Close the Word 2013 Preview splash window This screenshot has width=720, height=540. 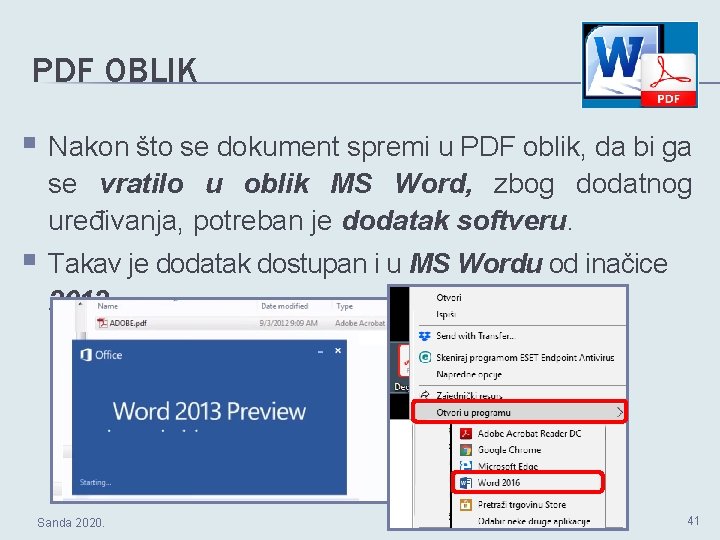point(338,351)
